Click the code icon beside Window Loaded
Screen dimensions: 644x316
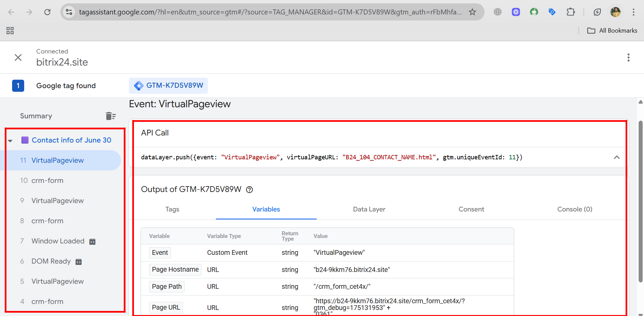point(92,242)
